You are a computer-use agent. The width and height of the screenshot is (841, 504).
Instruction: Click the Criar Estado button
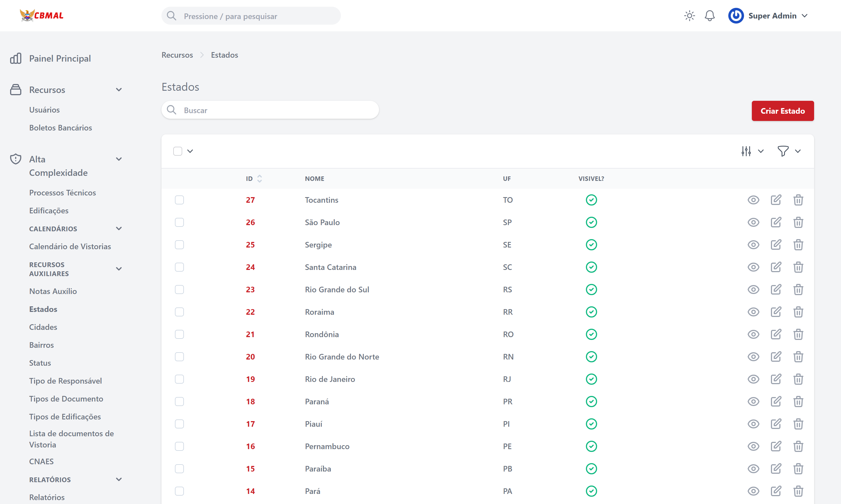coord(782,111)
